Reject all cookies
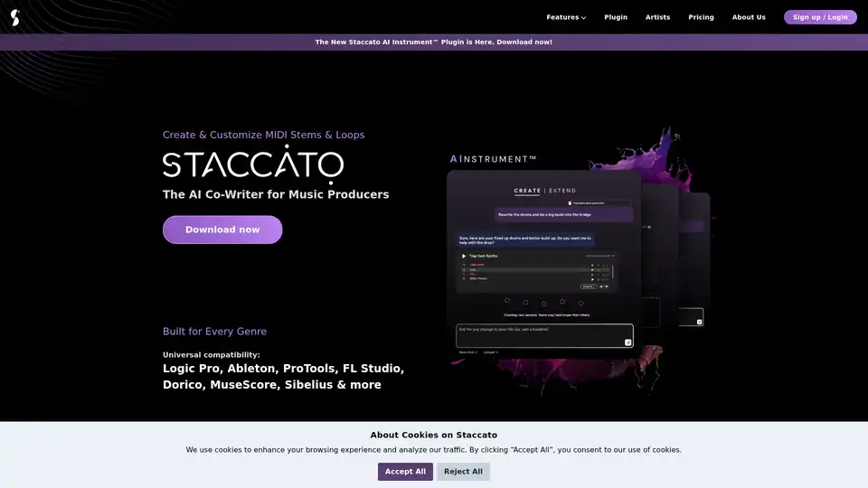868x488 pixels. (463, 472)
